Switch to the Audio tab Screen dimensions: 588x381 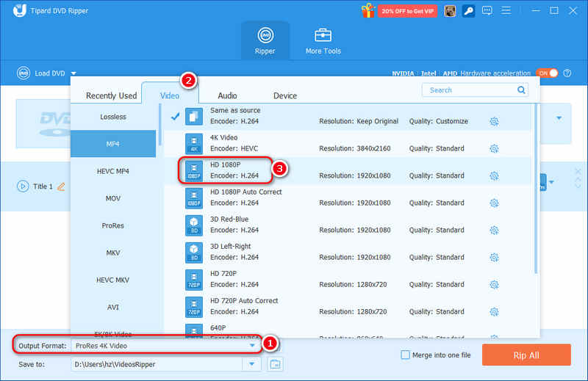[x=227, y=95]
